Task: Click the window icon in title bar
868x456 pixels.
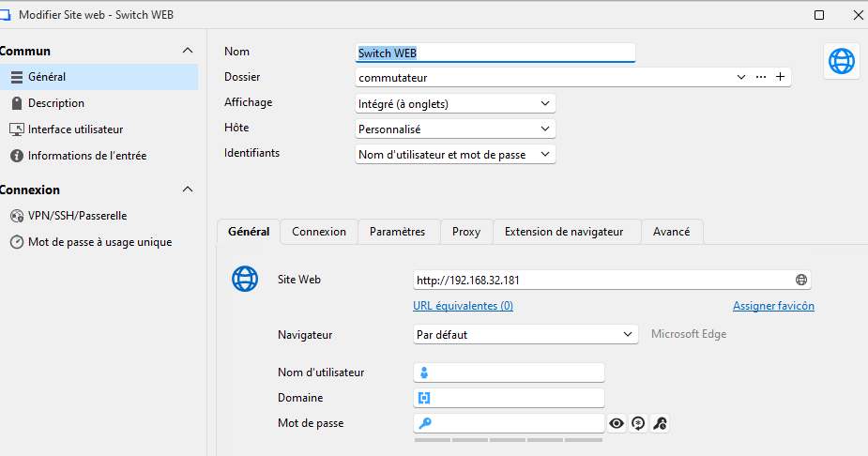Action: [x=5, y=15]
